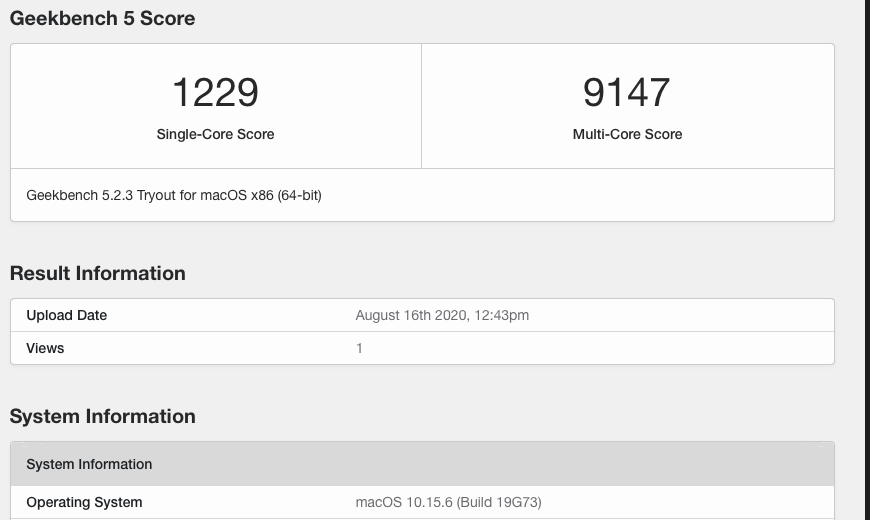This screenshot has width=870, height=520.
Task: Click the Result Information heading
Action: pyautogui.click(x=97, y=273)
